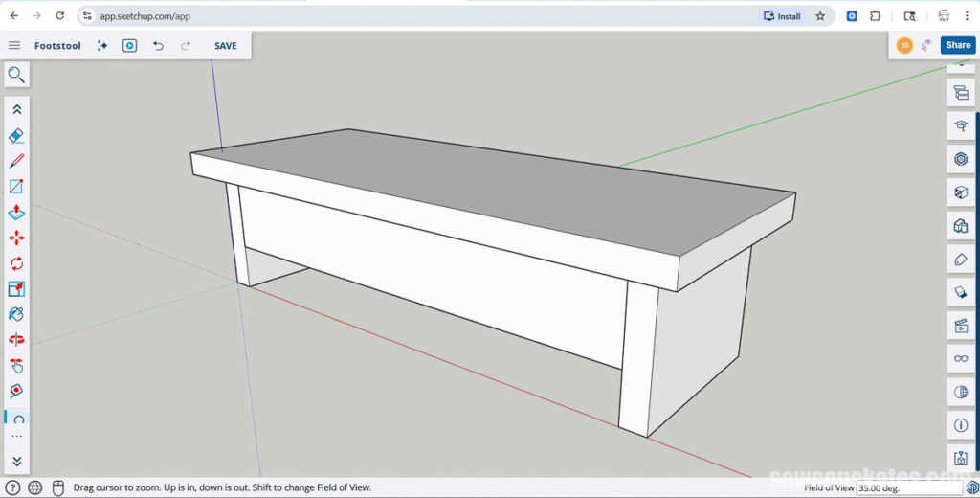980x498 pixels.
Task: Save the model with SAVE
Action: pos(226,46)
